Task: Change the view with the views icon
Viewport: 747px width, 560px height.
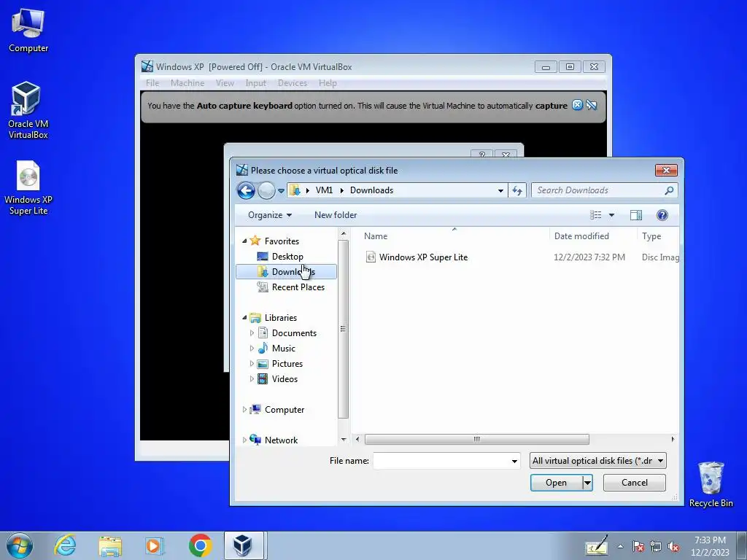Action: tap(595, 215)
